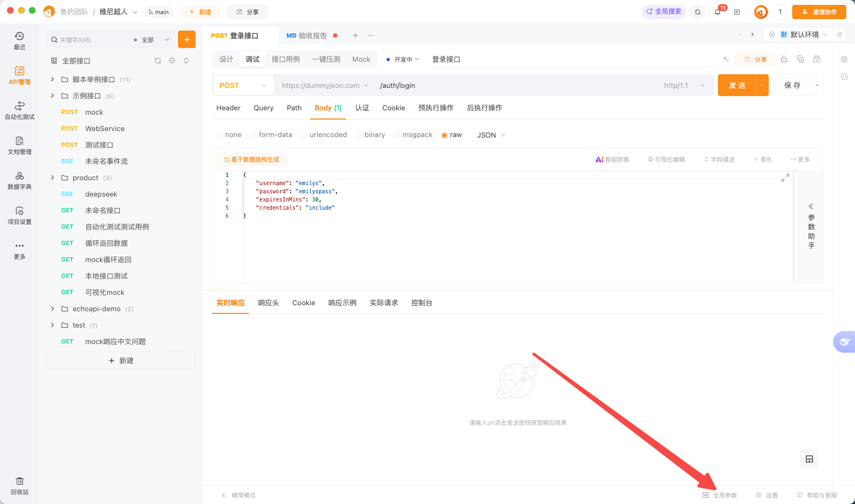Click the 邀请协作 invite button
The image size is (855, 504).
(x=819, y=11)
